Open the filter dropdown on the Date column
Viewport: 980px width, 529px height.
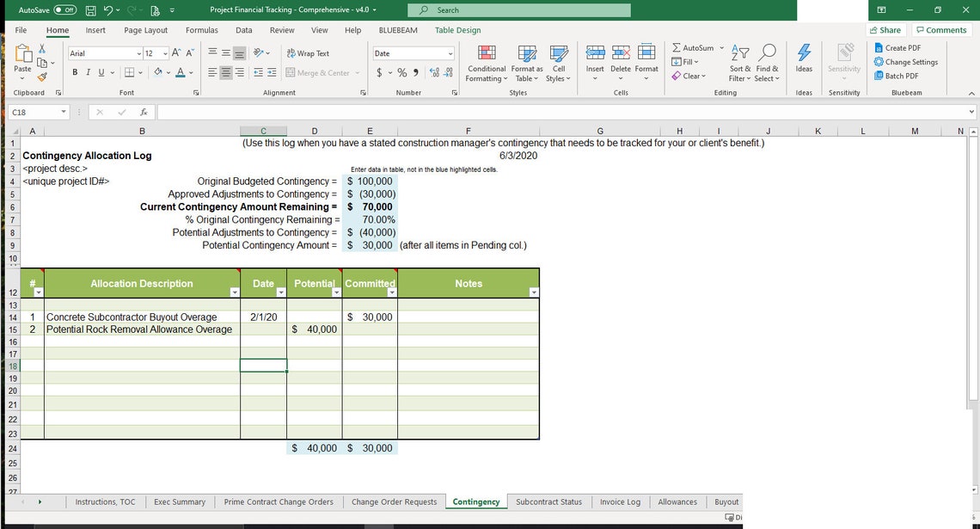point(281,292)
